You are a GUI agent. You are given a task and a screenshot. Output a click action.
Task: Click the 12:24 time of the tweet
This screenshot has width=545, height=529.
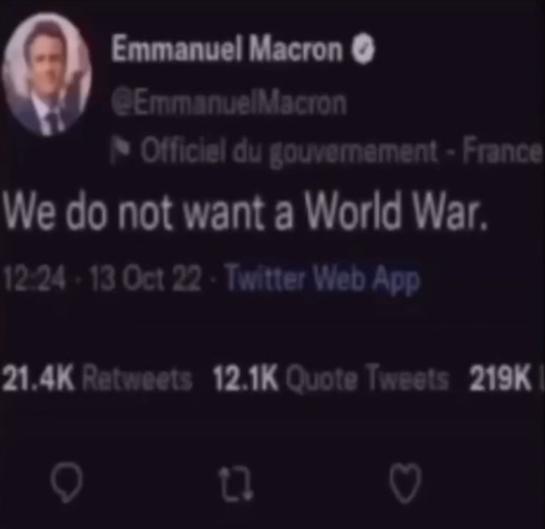click(x=34, y=280)
